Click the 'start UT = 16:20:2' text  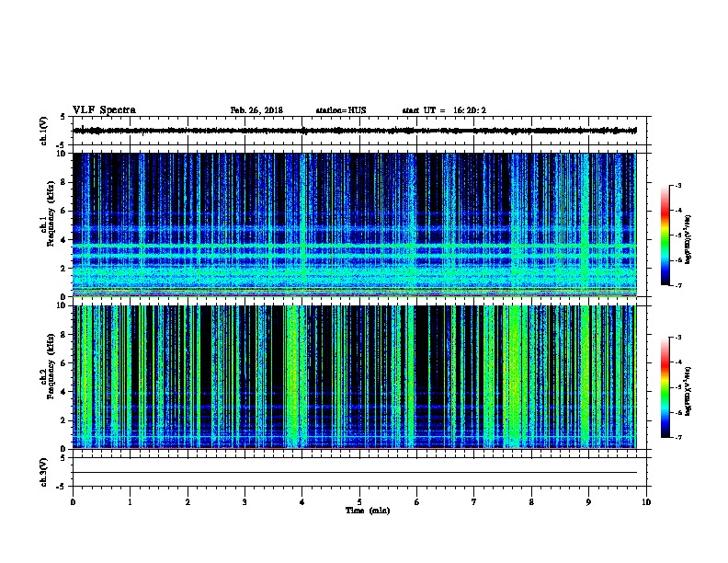pyautogui.click(x=444, y=110)
